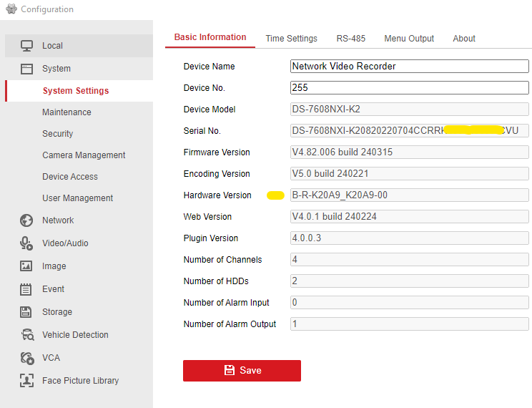532x408 pixels.
Task: Click the Vehicle Detection car icon
Action: [26, 335]
